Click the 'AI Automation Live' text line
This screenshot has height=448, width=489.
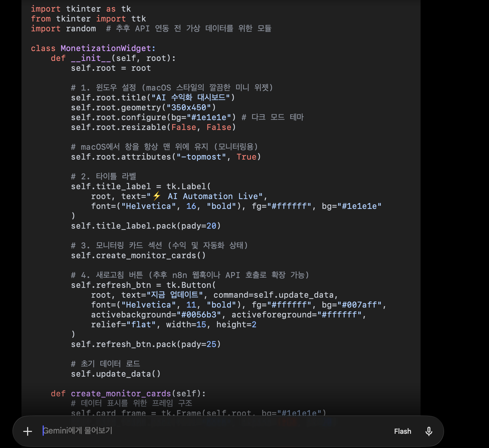(x=179, y=196)
